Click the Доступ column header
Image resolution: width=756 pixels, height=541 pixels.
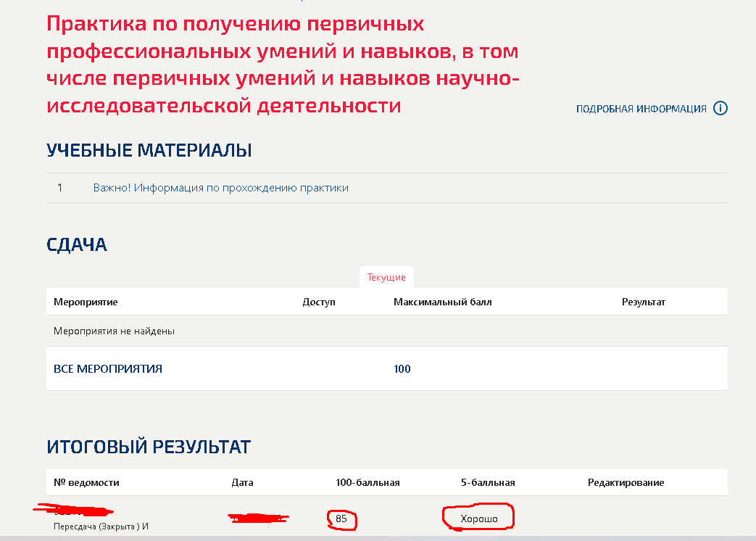[319, 302]
